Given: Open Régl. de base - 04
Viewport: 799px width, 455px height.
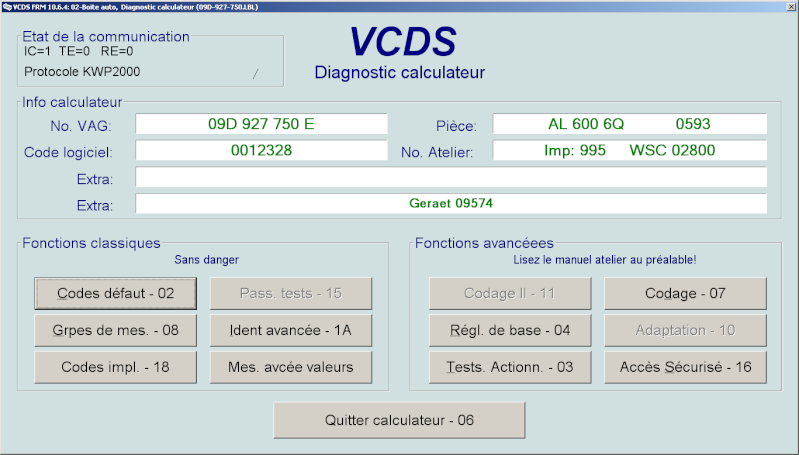Looking at the screenshot, I should click(x=510, y=330).
